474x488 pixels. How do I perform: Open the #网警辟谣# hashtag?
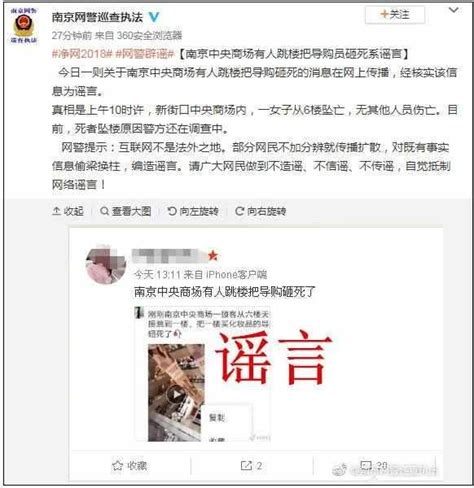[x=145, y=54]
